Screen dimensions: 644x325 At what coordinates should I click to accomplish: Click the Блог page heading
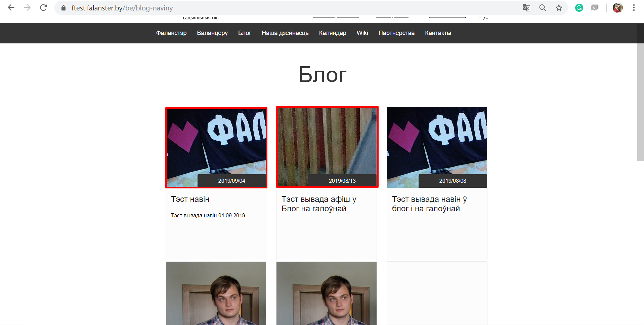(x=323, y=74)
